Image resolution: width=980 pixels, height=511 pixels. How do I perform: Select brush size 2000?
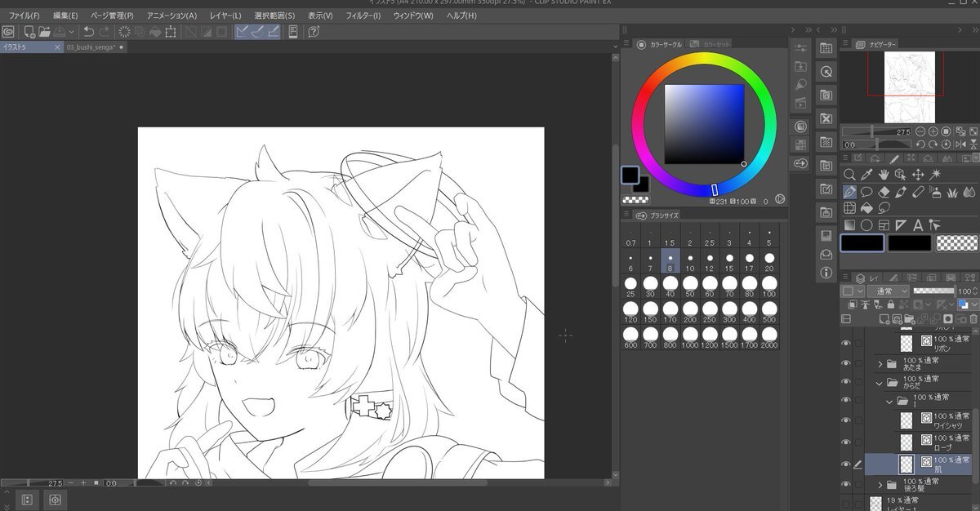[768, 338]
